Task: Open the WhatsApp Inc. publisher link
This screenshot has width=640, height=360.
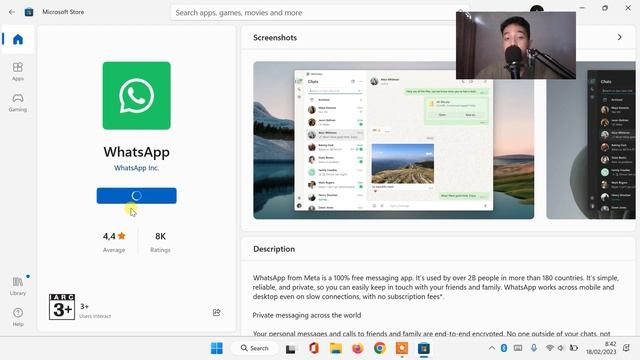Action: point(136,168)
